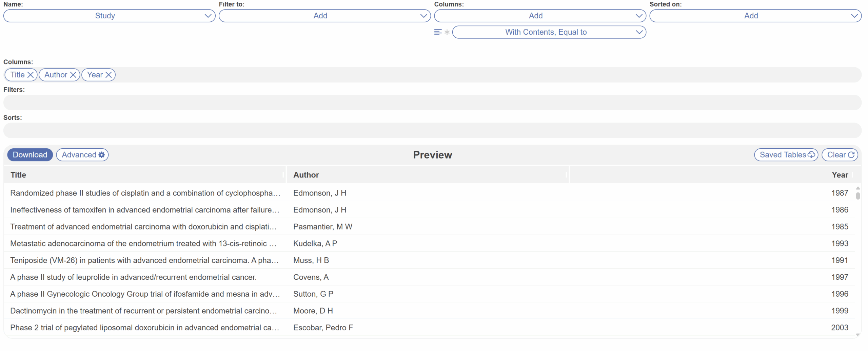Expand the Columns Add dropdown
The width and height of the screenshot is (868, 351).
(540, 16)
